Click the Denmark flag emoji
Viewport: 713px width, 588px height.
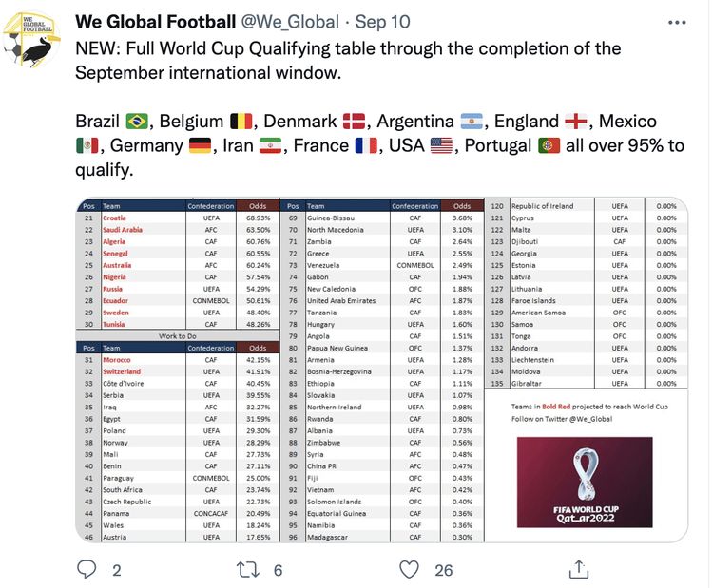[354, 122]
